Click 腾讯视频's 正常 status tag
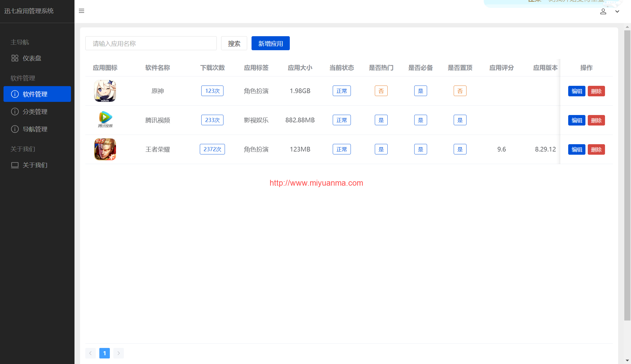631x364 pixels. point(342,120)
